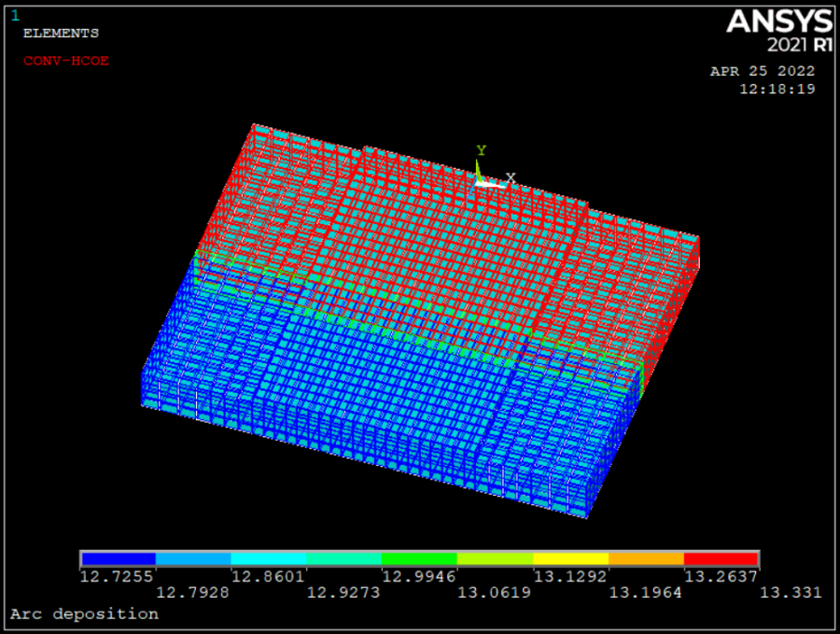Select the red legend color segment
840x634 pixels.
[721, 559]
